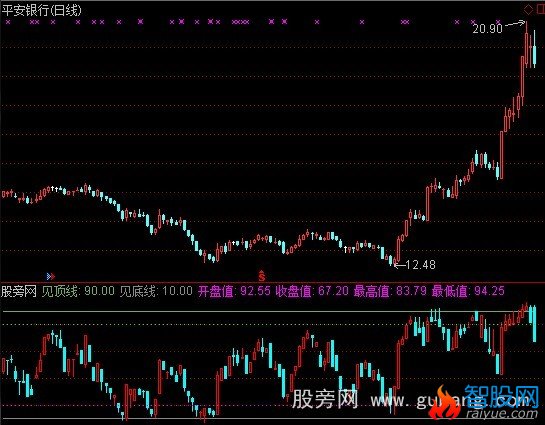Select the 见顶线: 90.00 parameter
This screenshot has width=545, height=425.
point(78,291)
